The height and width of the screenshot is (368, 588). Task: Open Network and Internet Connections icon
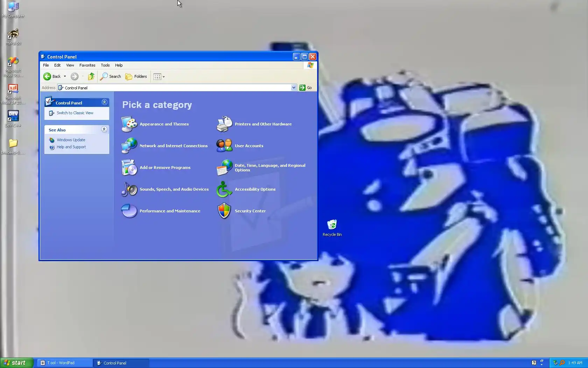(x=129, y=146)
